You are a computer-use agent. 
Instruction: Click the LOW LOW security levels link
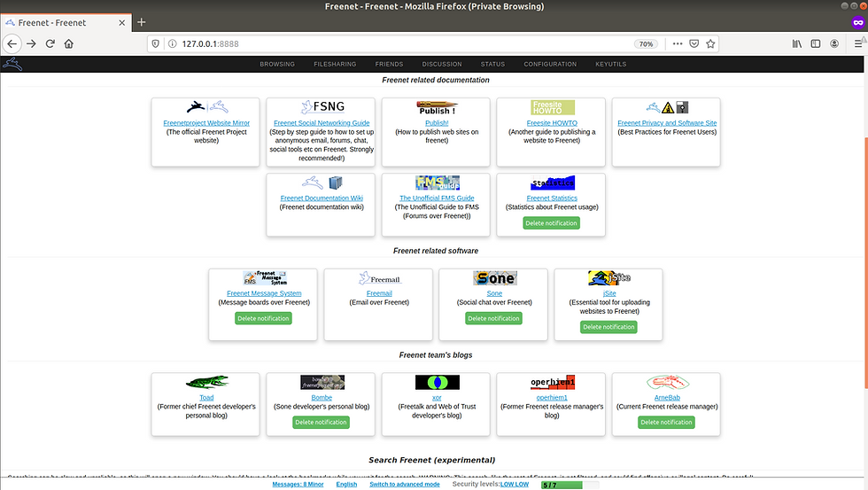coord(515,485)
